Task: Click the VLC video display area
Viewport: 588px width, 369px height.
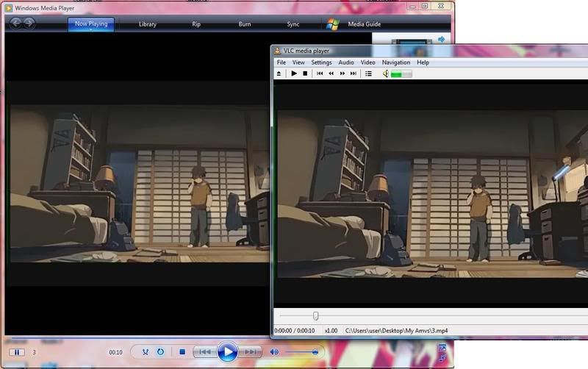Action: [x=431, y=194]
